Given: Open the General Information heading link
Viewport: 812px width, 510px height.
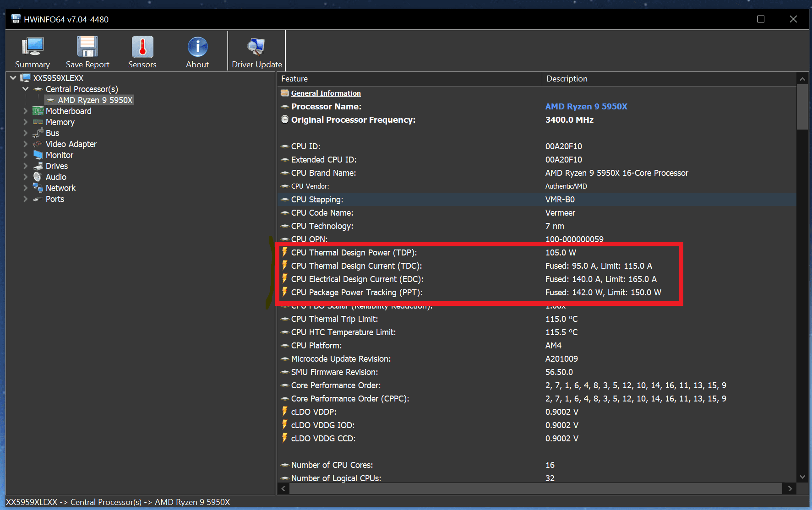Looking at the screenshot, I should tap(326, 93).
